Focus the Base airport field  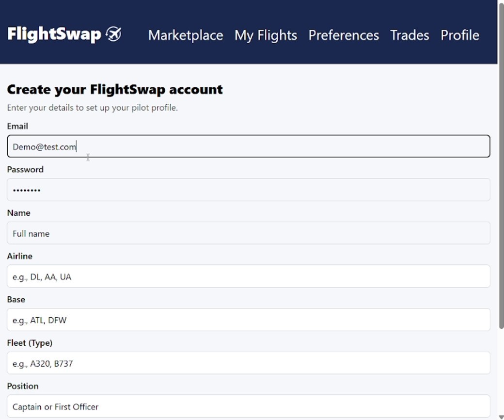coord(249,320)
